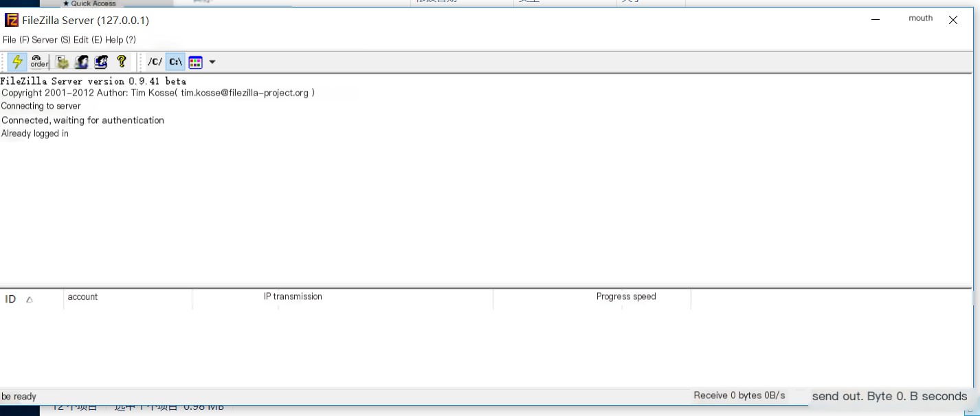Switch to C:\ path display format
Image resolution: width=980 pixels, height=416 pixels.
point(176,62)
